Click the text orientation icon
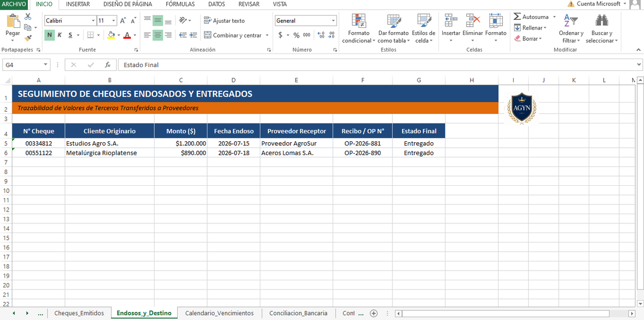Viewport: 644px width, 320px height. [x=183, y=20]
